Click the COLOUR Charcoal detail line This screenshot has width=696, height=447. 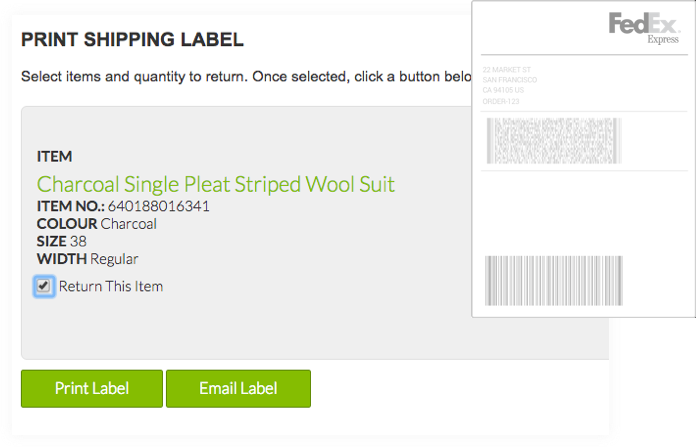pos(96,224)
